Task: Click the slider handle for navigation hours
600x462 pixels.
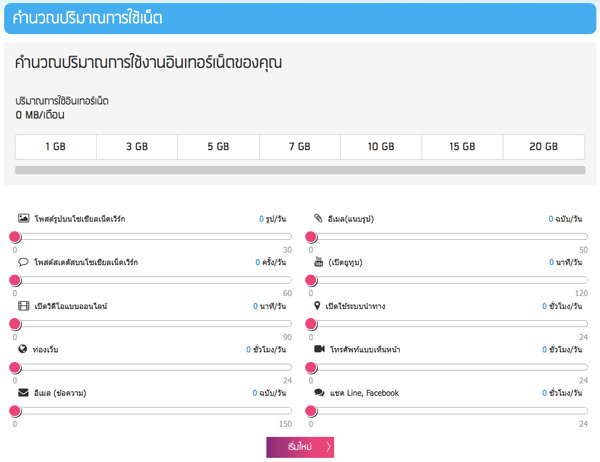Action: tap(311, 324)
